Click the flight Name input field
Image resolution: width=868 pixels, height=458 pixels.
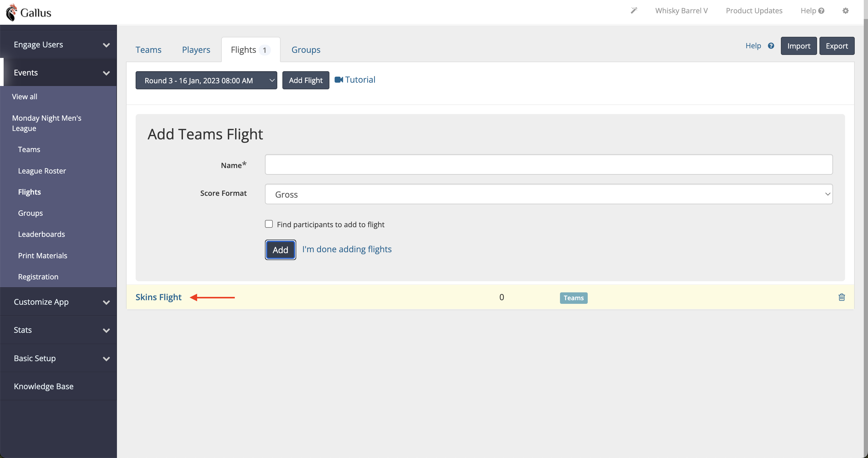point(549,164)
